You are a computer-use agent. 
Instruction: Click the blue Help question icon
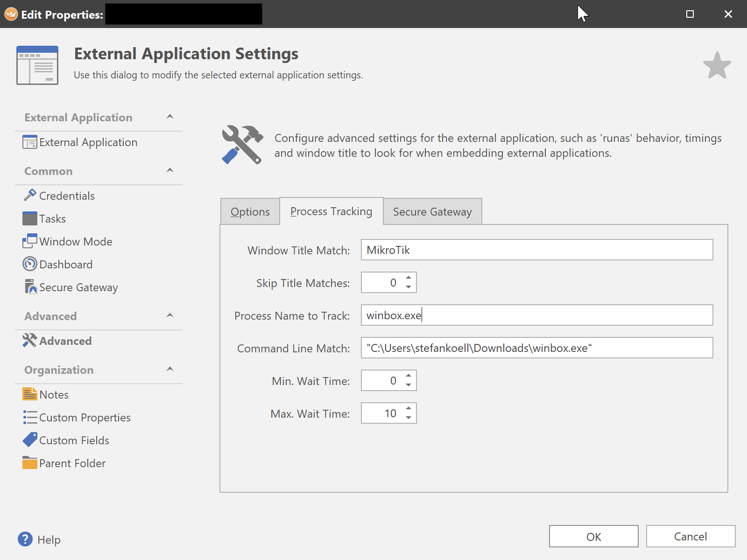[x=25, y=539]
